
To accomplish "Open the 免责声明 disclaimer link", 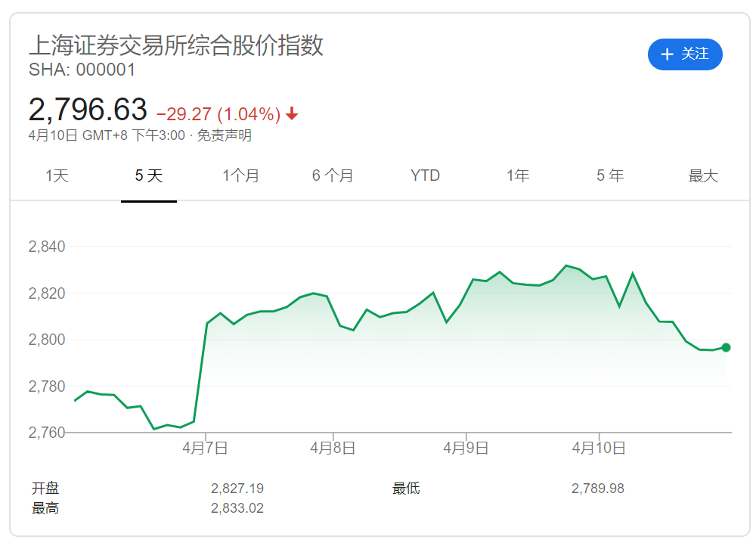I will [225, 136].
